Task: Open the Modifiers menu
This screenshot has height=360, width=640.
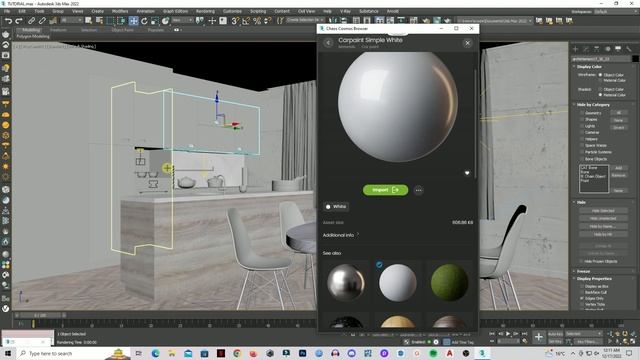Action: (120, 11)
